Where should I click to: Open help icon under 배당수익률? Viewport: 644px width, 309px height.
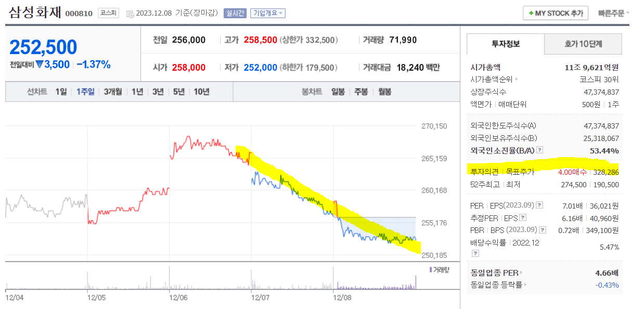click(475, 254)
